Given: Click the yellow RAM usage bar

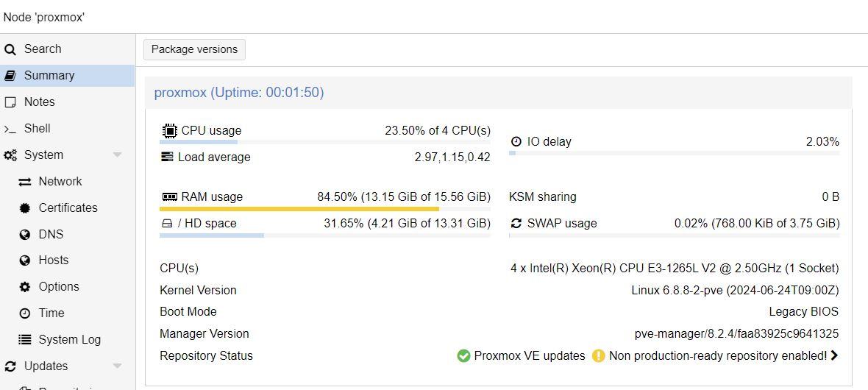Looking at the screenshot, I should tap(299, 209).
